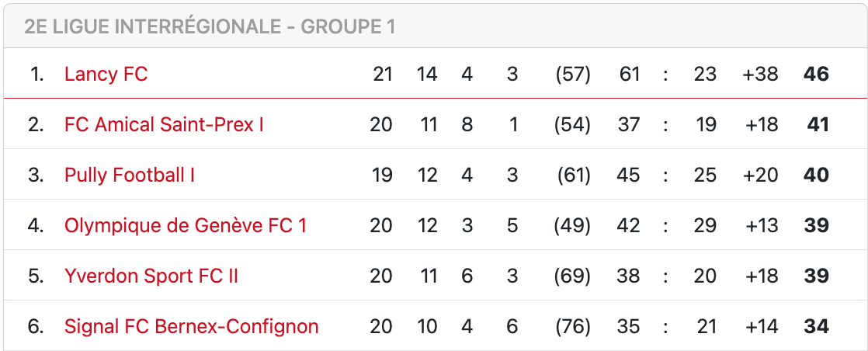Click Olympique de Genève's +13 goal difference
The image size is (868, 351).
click(761, 226)
